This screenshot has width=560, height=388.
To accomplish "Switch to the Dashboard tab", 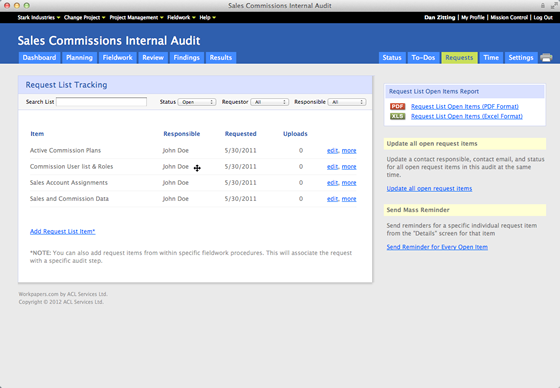I will [x=39, y=58].
